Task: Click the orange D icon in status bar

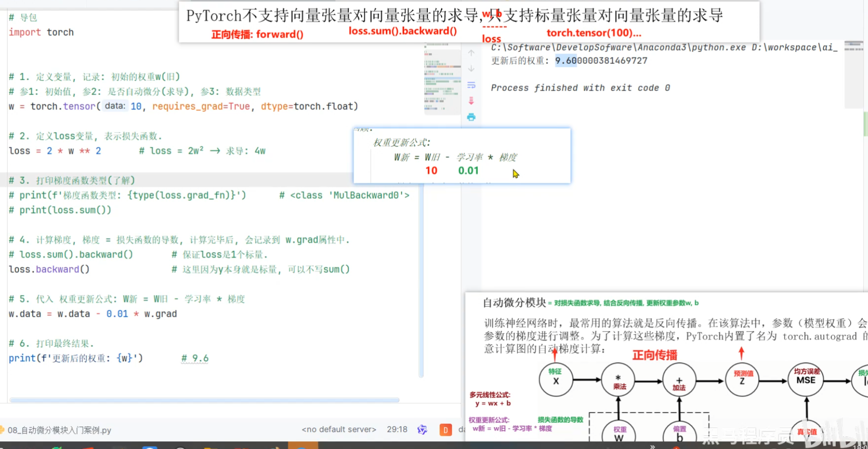Action: tap(445, 430)
